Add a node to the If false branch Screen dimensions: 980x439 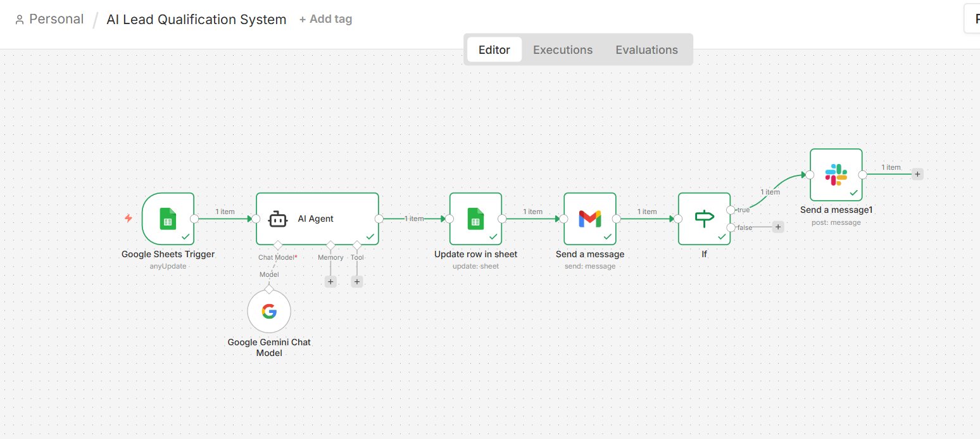pos(778,227)
